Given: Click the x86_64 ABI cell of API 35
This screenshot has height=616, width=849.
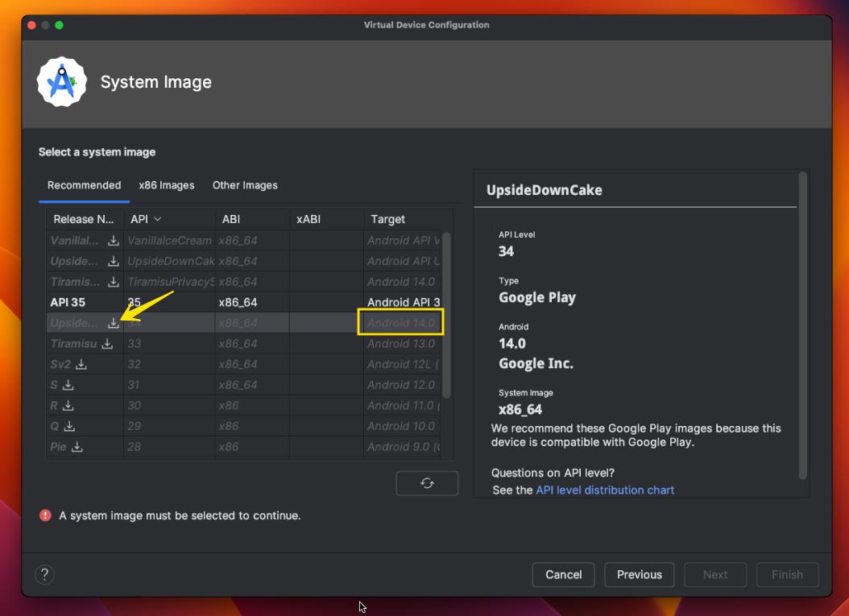Looking at the screenshot, I should coord(252,303).
